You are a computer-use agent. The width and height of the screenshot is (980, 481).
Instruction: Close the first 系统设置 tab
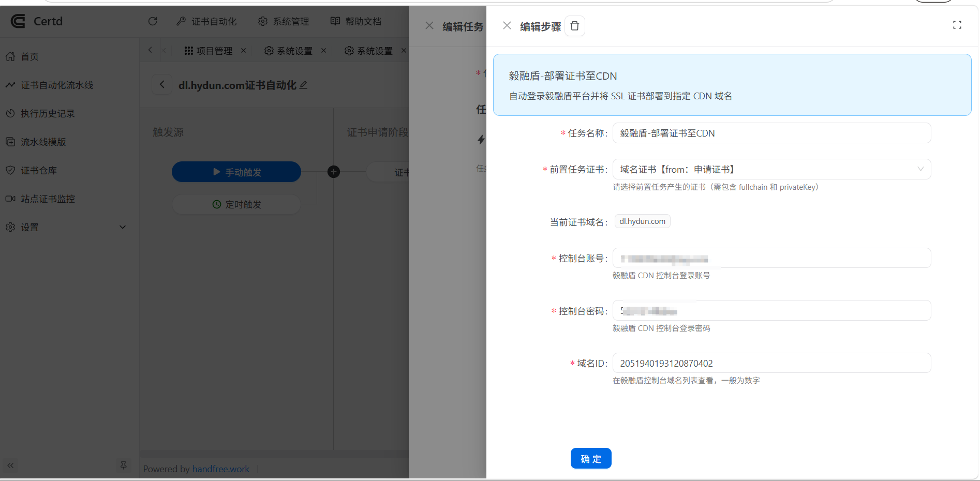pos(323,51)
